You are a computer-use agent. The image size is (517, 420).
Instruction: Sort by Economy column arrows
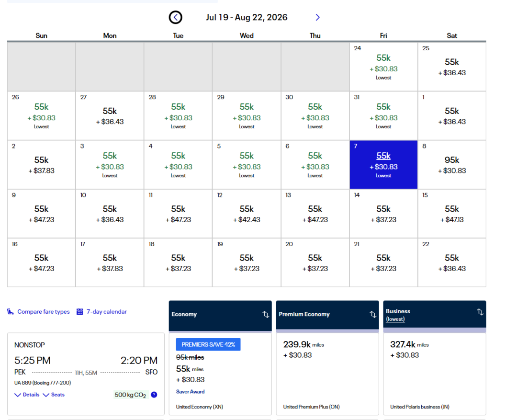click(x=266, y=315)
